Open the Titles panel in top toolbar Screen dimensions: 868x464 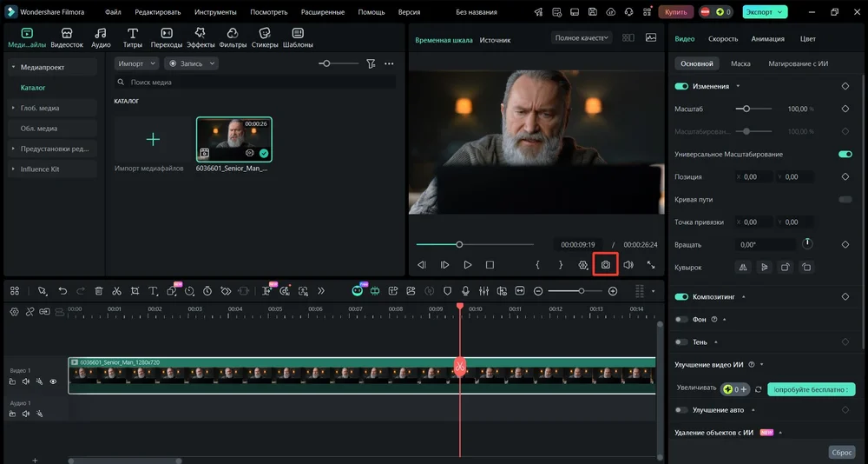pyautogui.click(x=133, y=37)
